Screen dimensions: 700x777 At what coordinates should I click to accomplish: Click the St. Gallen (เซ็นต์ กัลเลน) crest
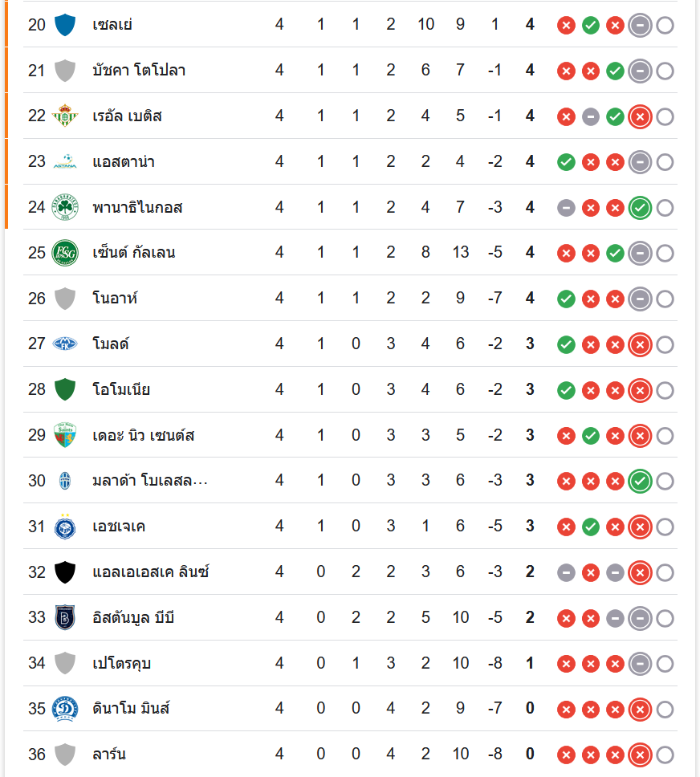[x=64, y=253]
